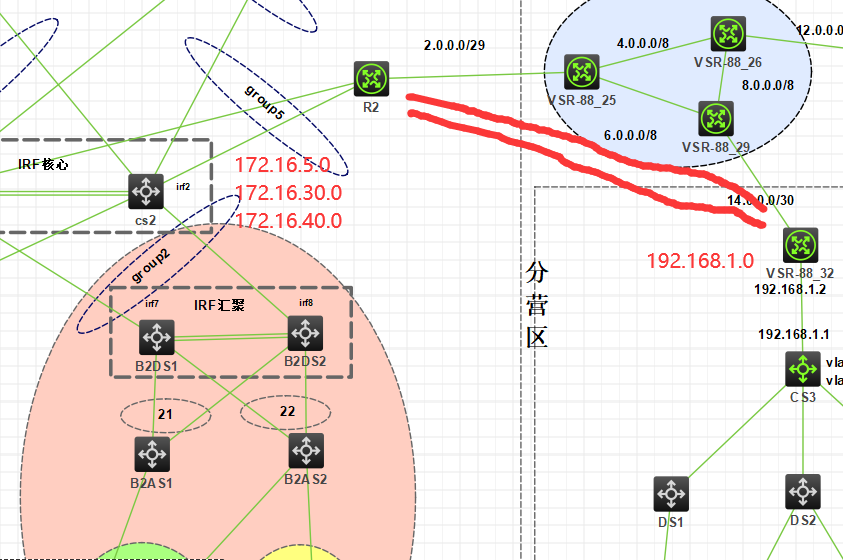
Task: Select the group5 ellipse label
Action: (x=265, y=102)
